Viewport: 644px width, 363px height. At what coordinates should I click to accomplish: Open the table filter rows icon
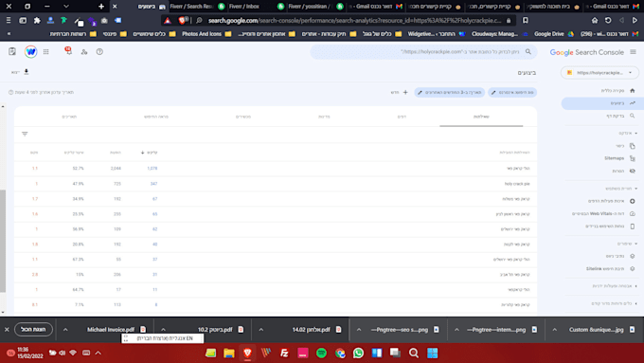[x=25, y=134]
